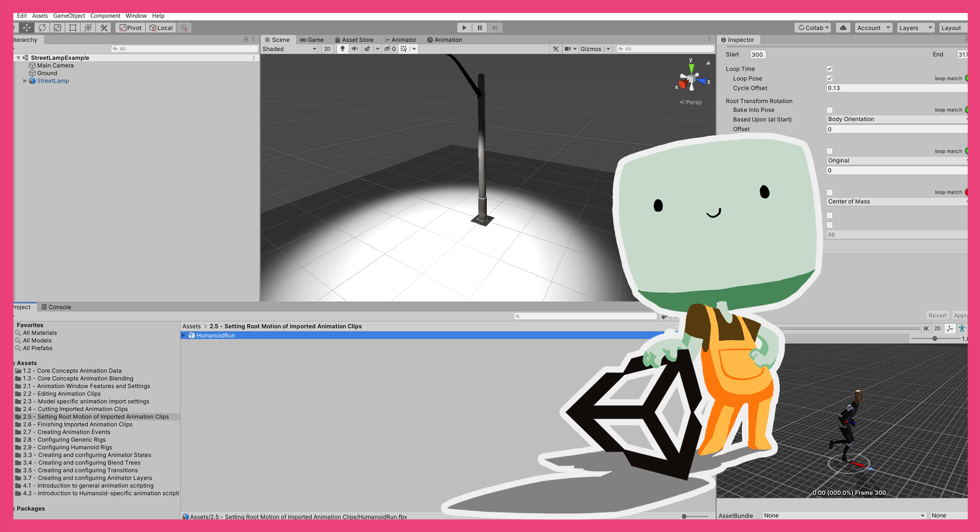The image size is (980, 532).
Task: Select the Move tool in toolbar
Action: [x=27, y=28]
